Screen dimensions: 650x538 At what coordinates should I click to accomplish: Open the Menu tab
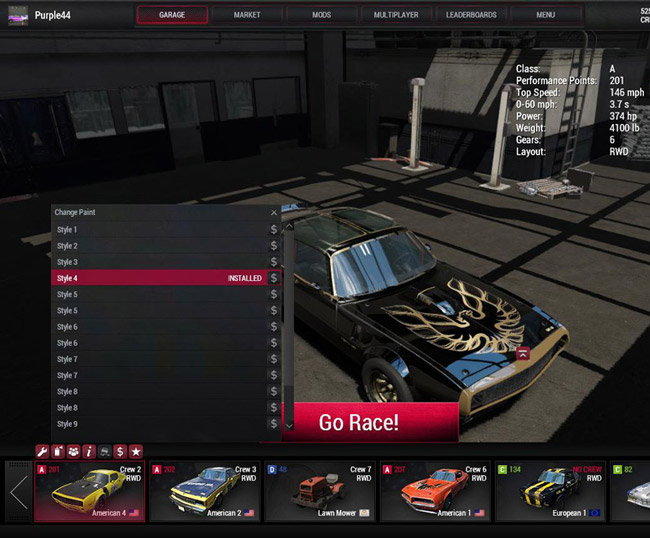pos(546,15)
